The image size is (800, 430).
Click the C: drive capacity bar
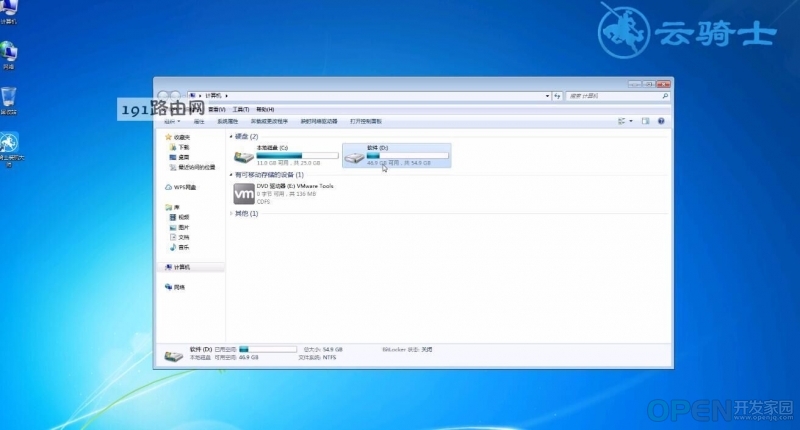pos(297,156)
